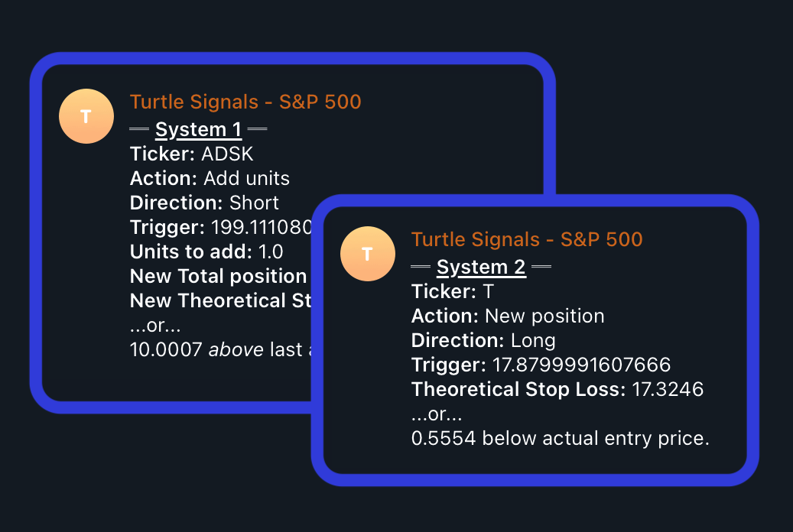Toggle the System 2 underlined header

[481, 267]
